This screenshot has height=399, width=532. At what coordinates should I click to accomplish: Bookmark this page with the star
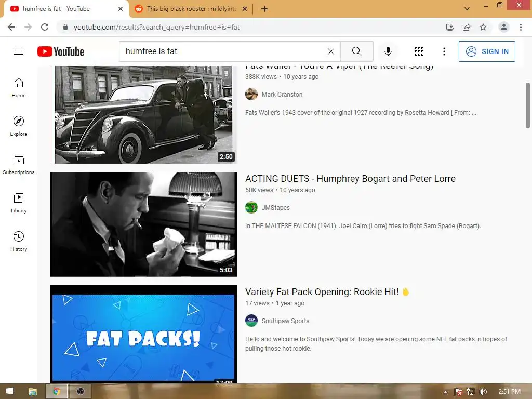tap(483, 27)
